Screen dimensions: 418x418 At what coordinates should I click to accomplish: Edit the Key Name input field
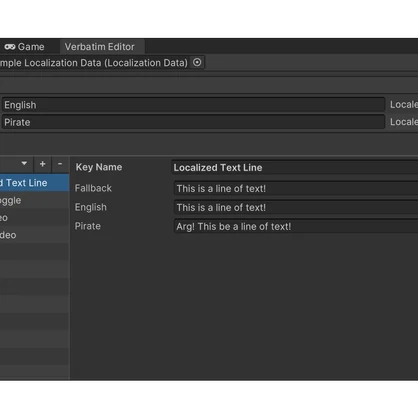tap(295, 167)
